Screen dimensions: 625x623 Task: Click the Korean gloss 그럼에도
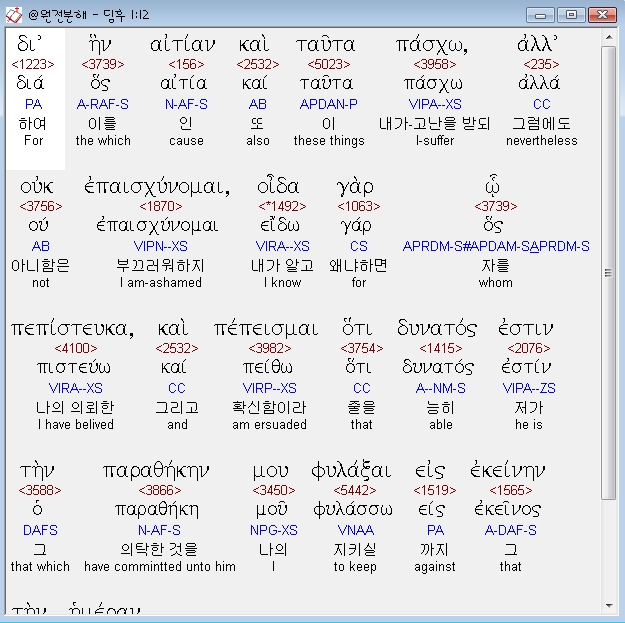(x=541, y=123)
